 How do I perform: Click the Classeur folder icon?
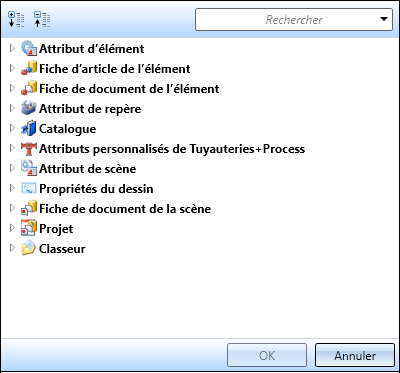point(29,249)
